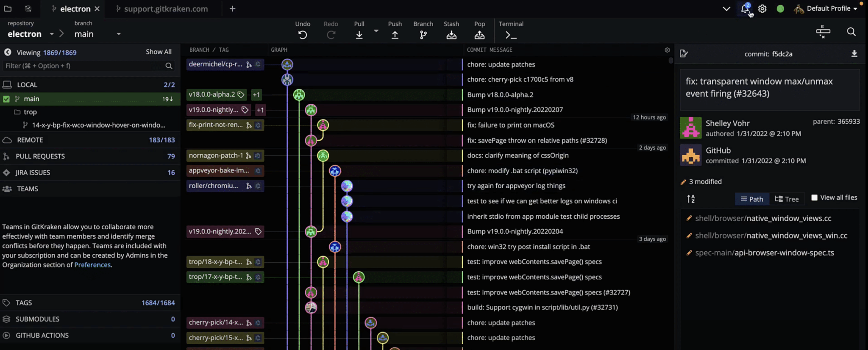
Task: Expand the REMOTE section
Action: coord(90,140)
